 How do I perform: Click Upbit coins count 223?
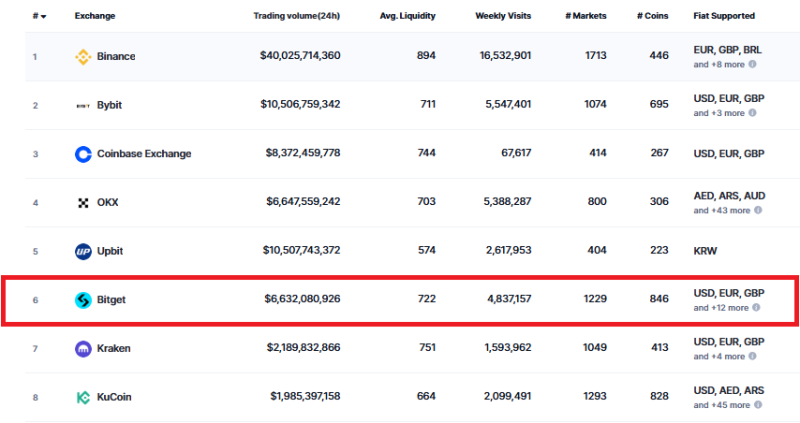pos(659,251)
